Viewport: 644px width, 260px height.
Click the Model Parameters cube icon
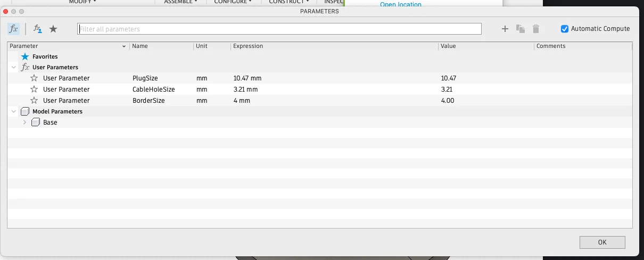pos(24,112)
